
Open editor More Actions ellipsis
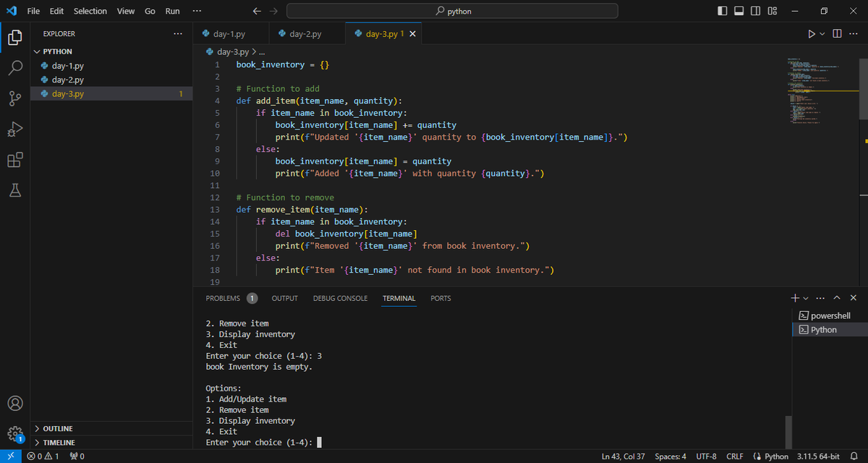tap(853, 34)
